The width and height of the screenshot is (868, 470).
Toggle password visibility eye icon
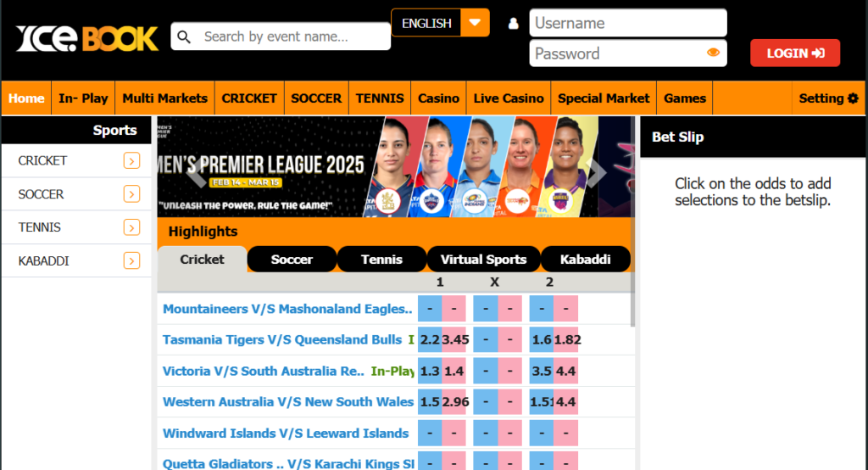click(713, 53)
